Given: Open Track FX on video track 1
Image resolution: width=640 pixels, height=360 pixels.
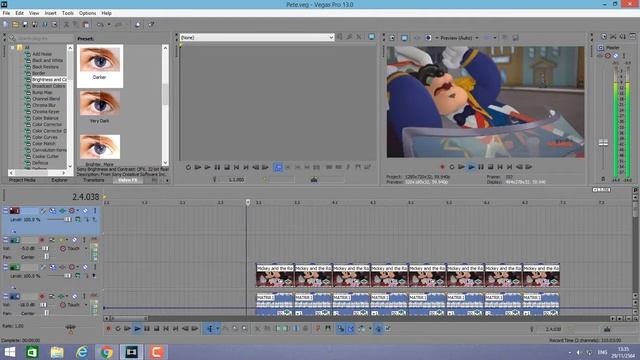Looking at the screenshot, I should (62, 211).
